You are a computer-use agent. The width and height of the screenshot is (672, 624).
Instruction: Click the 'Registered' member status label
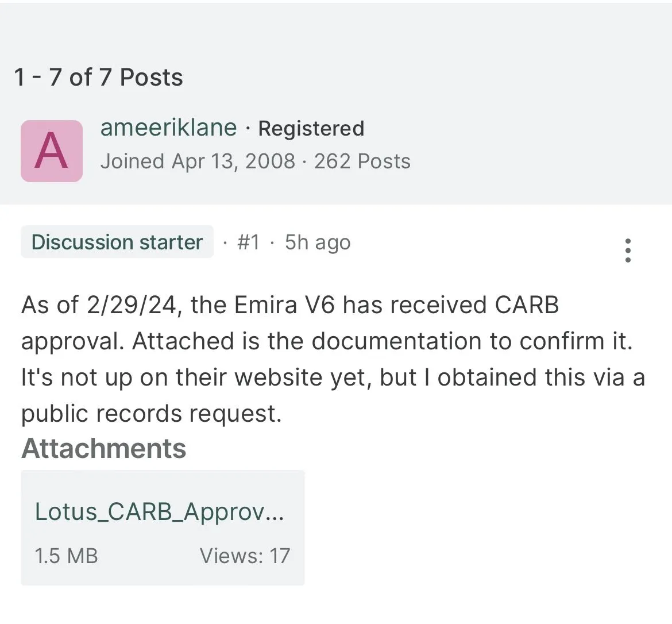click(311, 129)
